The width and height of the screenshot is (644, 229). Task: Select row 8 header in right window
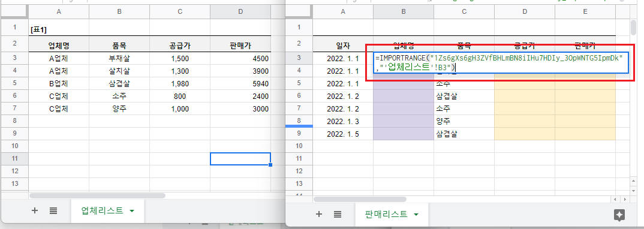299,121
